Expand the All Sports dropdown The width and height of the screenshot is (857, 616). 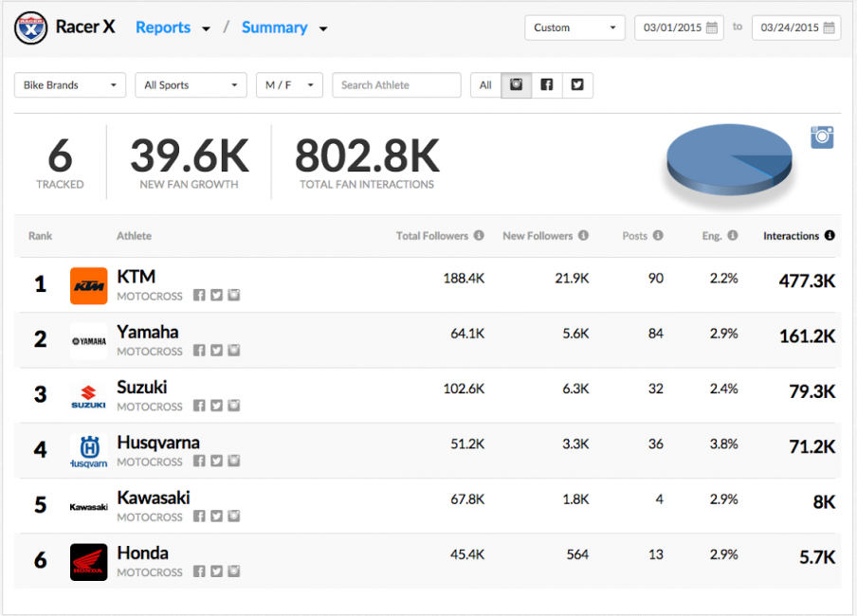tap(191, 85)
